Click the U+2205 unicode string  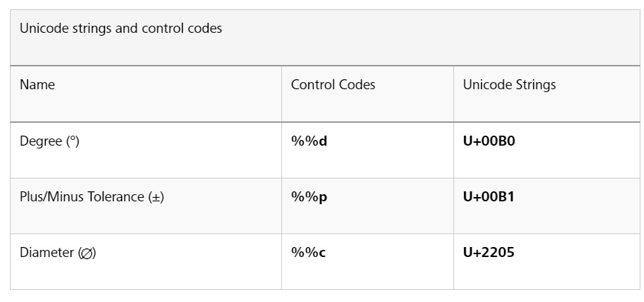(x=489, y=253)
